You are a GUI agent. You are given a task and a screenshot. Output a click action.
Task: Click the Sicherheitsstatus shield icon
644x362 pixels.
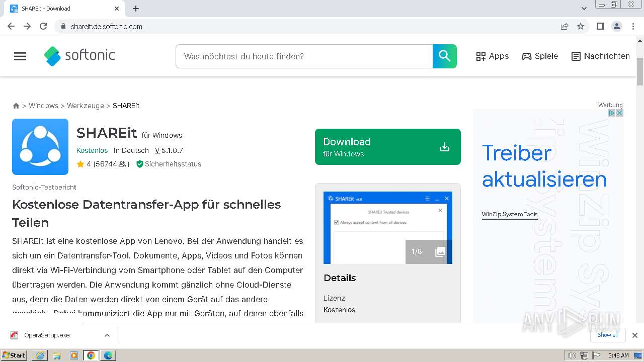click(140, 164)
